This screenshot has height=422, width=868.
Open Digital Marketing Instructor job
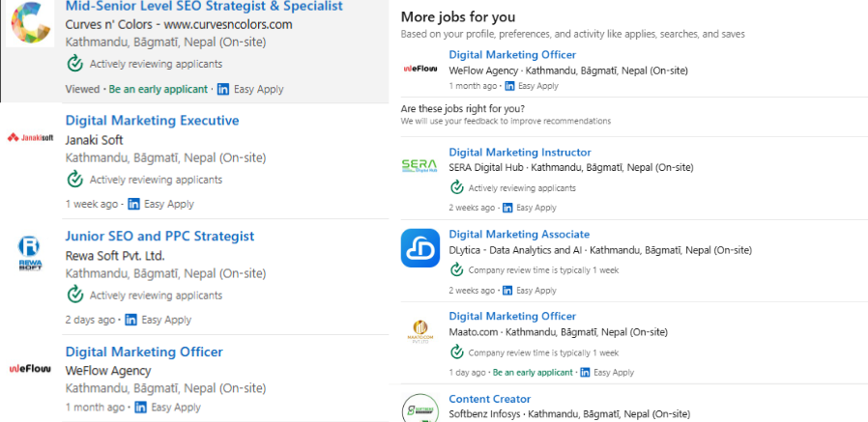pyautogui.click(x=520, y=153)
